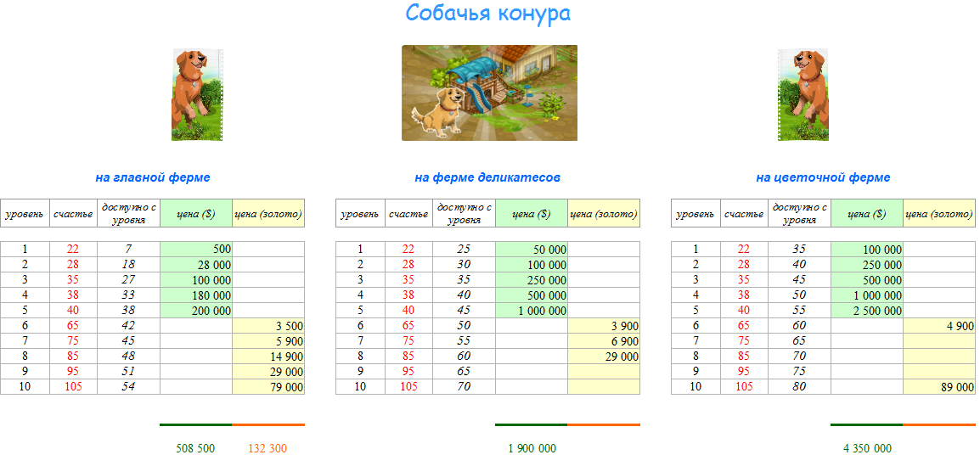Select available-from level '7' in main farm
The height and width of the screenshot is (466, 980).
click(129, 249)
